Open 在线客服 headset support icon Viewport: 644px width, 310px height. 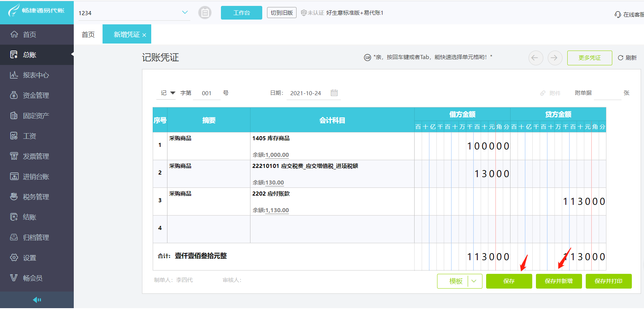click(617, 15)
